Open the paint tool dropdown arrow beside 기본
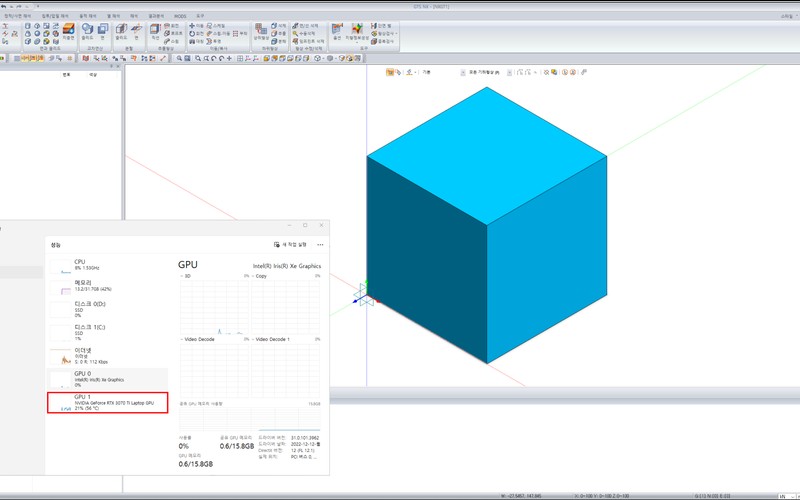Screen dimensions: 800x500 pyautogui.click(x=416, y=72)
